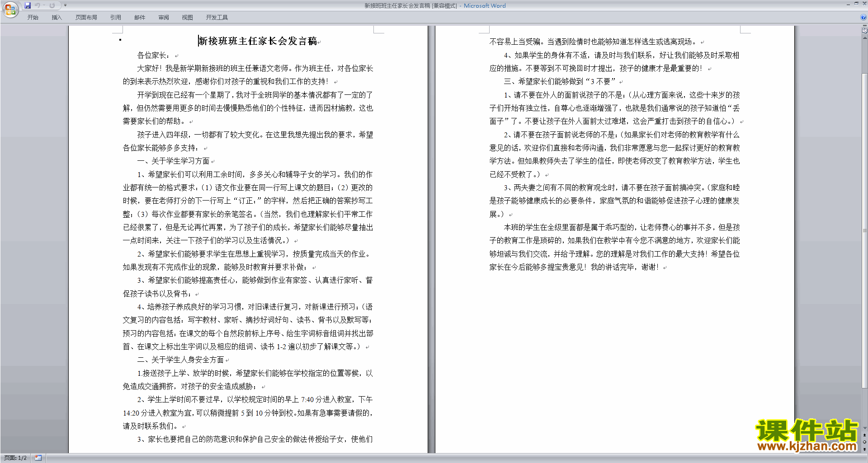Click the paragraph starting 大家好！我是新学期

[x=248, y=75]
